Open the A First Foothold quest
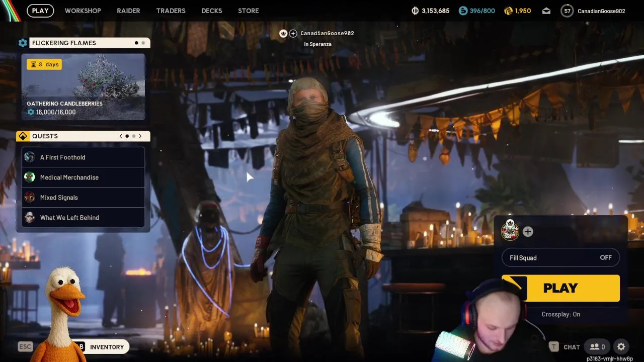 coord(83,157)
